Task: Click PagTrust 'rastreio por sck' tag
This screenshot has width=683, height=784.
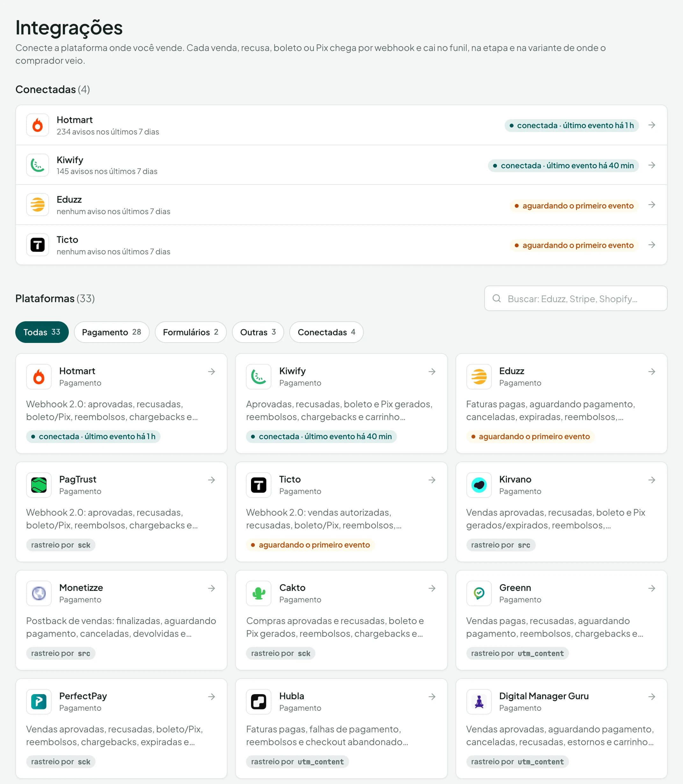Action: coord(61,545)
